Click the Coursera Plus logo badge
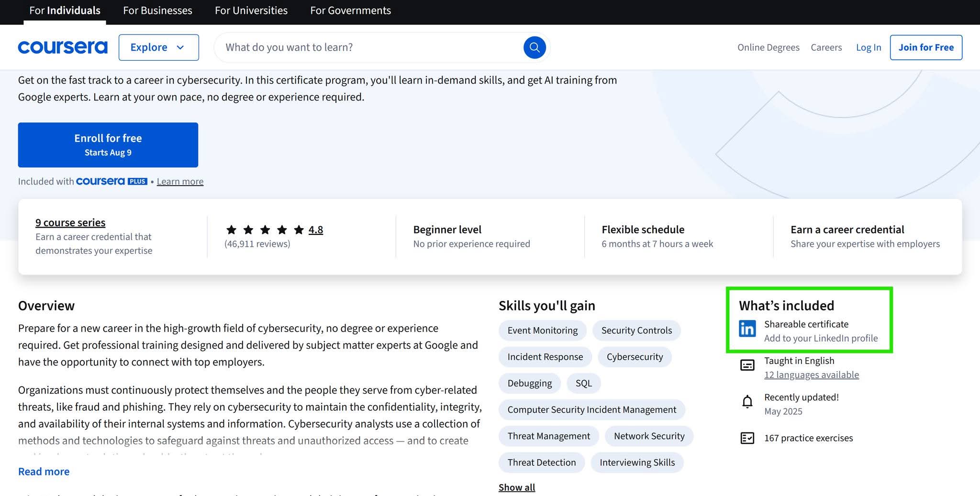Image resolution: width=980 pixels, height=496 pixels. (111, 181)
